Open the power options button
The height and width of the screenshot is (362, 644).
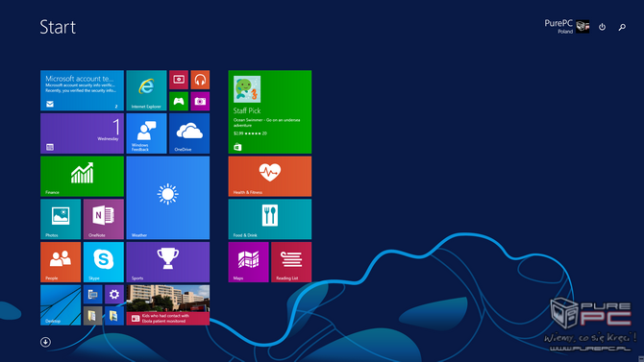click(602, 27)
